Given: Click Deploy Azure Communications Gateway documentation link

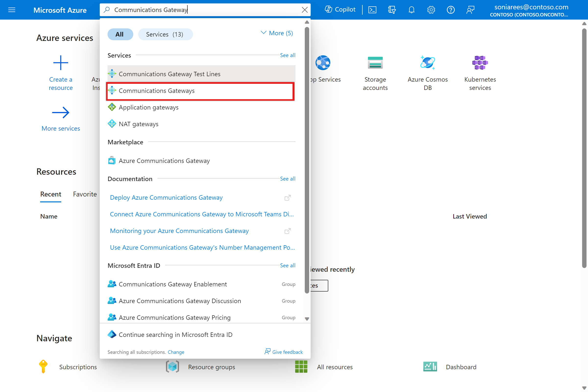Looking at the screenshot, I should (166, 197).
